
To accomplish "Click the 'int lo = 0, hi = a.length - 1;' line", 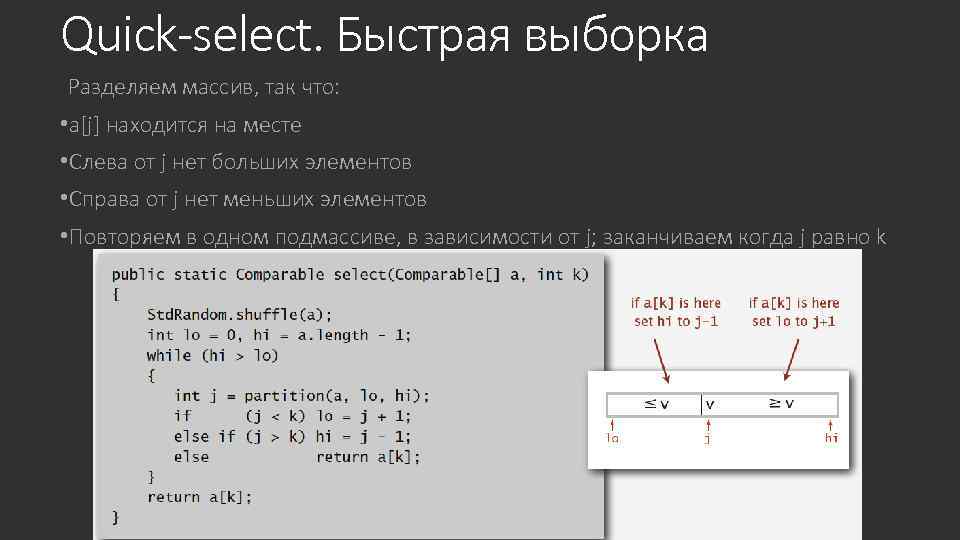I will point(279,335).
